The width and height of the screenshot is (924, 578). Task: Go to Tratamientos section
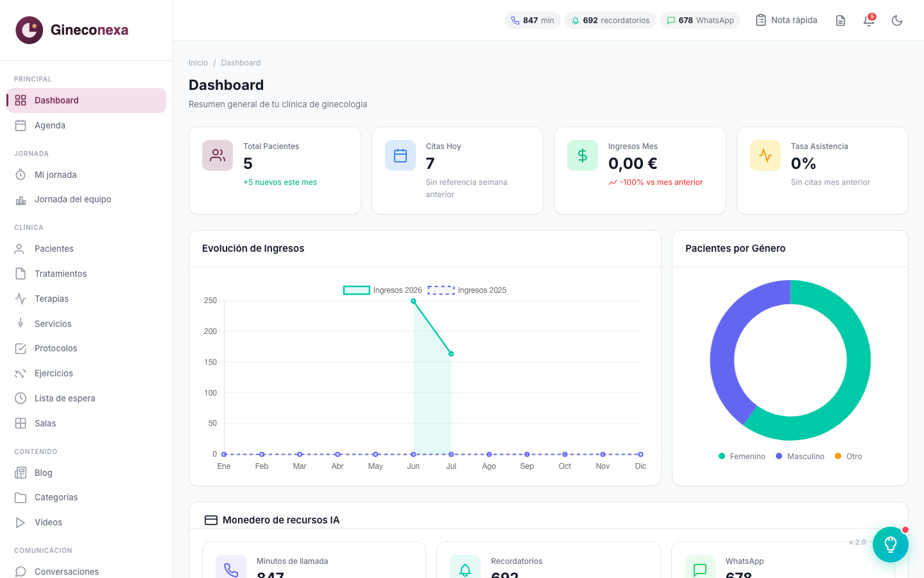coord(86,274)
